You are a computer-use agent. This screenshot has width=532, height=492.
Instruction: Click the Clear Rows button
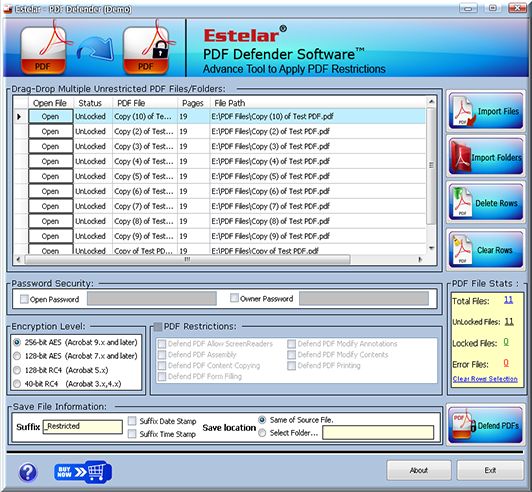pyautogui.click(x=486, y=250)
